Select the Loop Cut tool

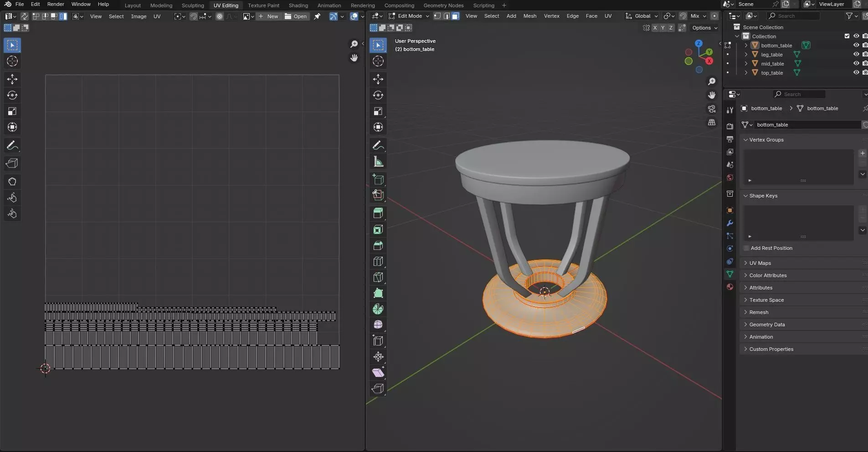coord(378,261)
